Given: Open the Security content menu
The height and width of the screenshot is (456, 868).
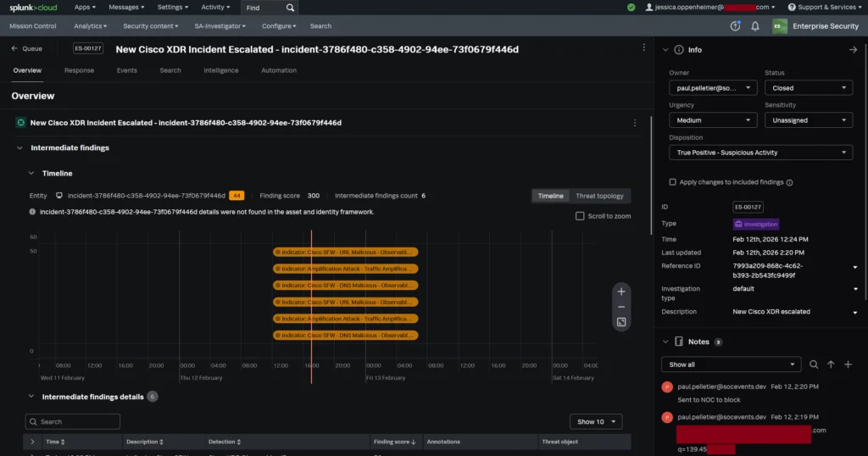Looking at the screenshot, I should click(151, 26).
